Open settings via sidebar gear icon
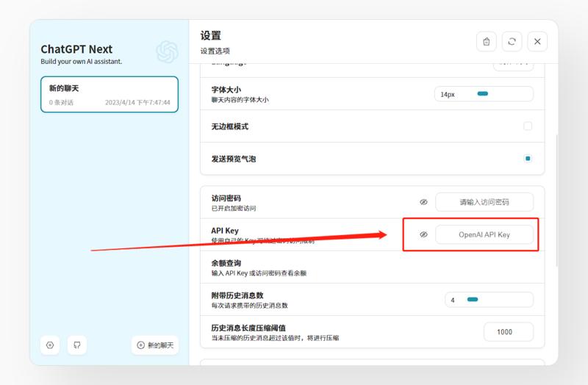 [x=50, y=345]
